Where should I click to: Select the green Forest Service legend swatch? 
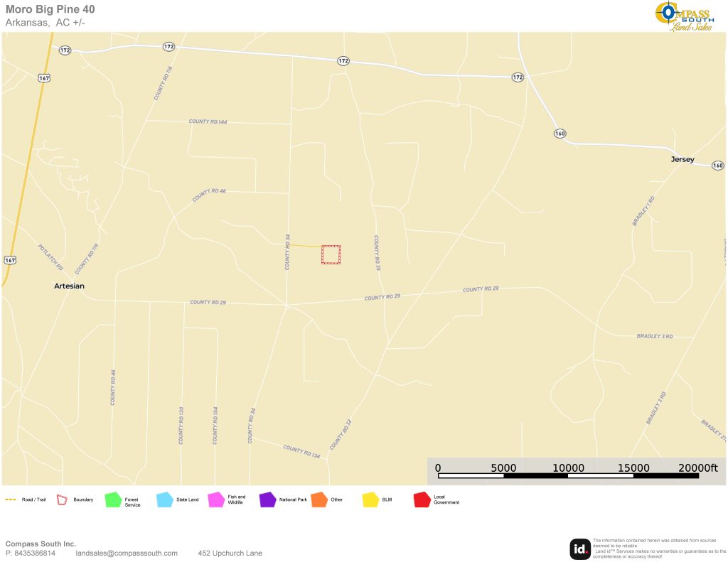pyautogui.click(x=113, y=499)
